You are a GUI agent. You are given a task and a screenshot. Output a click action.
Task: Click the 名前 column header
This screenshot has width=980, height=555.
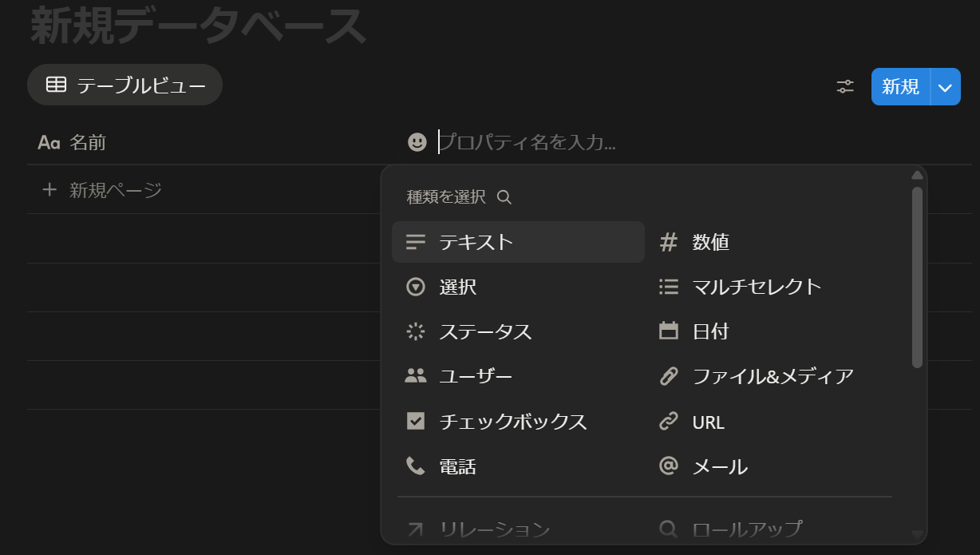click(72, 143)
